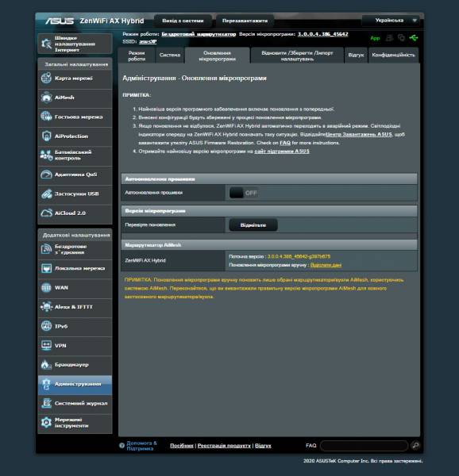The width and height of the screenshot is (459, 476).
Task: Open Реєстрація продукту footer link
Action: (x=224, y=446)
